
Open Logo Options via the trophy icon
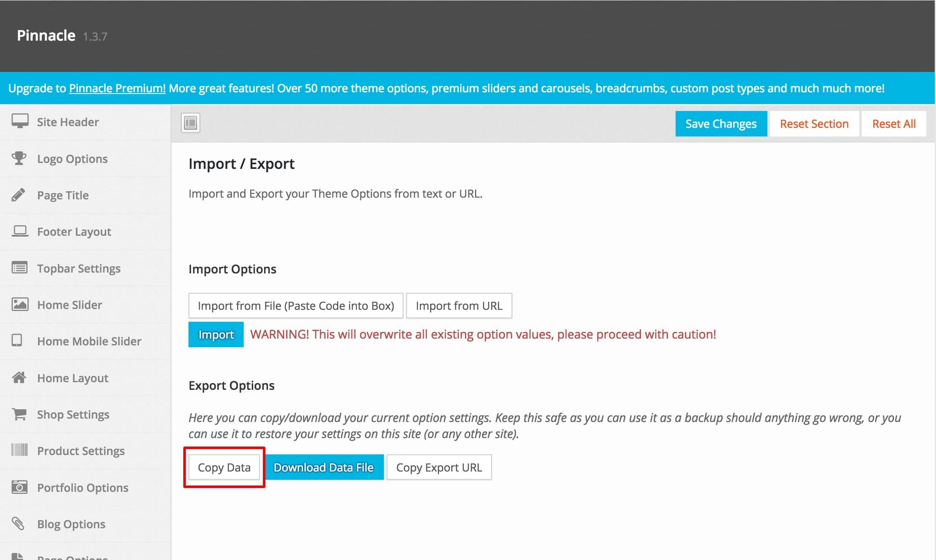coord(19,158)
